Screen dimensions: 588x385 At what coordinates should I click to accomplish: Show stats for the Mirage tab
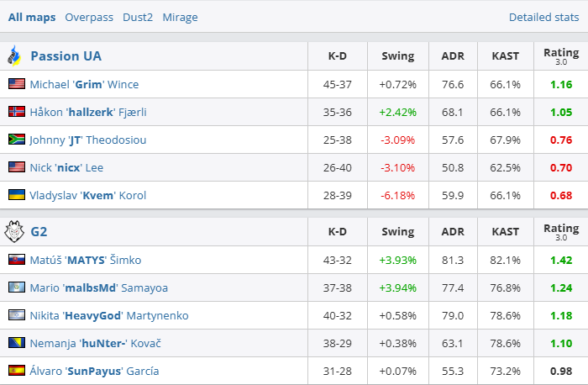(x=181, y=17)
